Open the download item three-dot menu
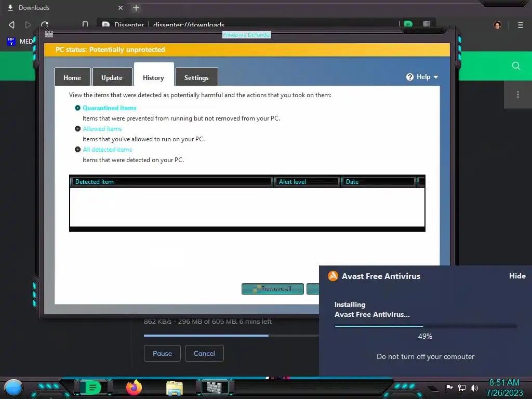The image size is (532, 399). (x=518, y=95)
